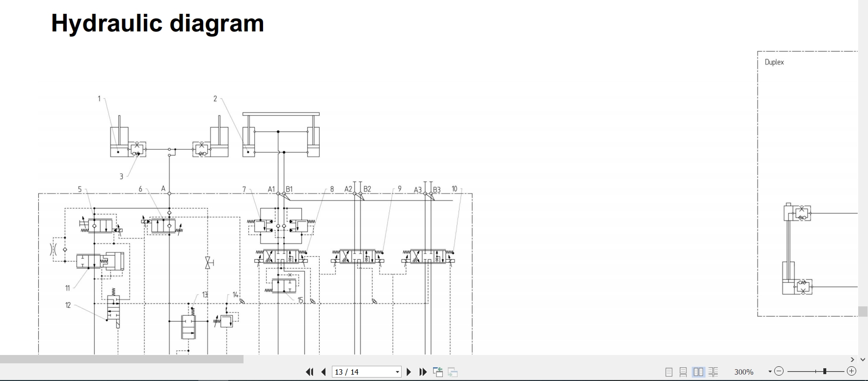Viewport: 868px width, 381px height.
Task: Switch to two-page continuous view
Action: [713, 372]
